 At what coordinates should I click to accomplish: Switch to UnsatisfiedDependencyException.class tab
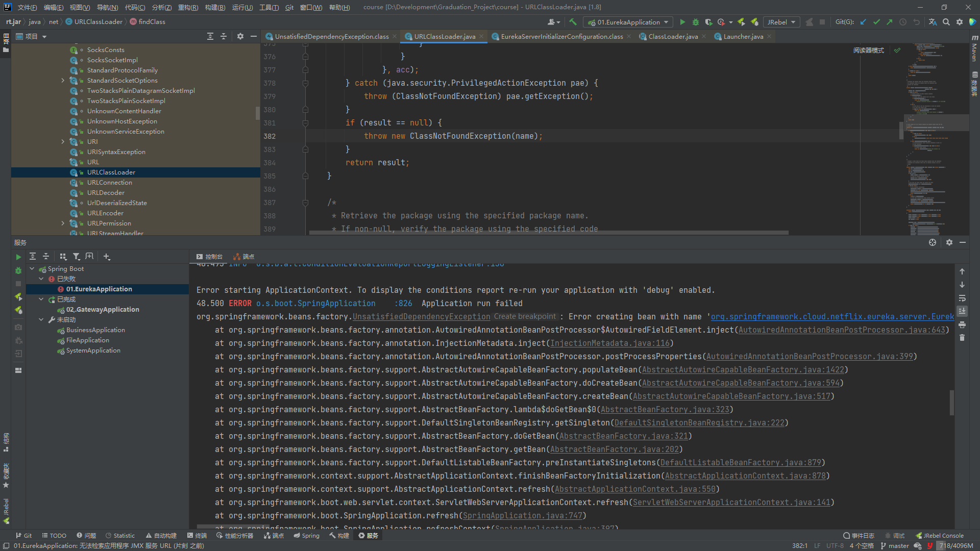coord(332,36)
